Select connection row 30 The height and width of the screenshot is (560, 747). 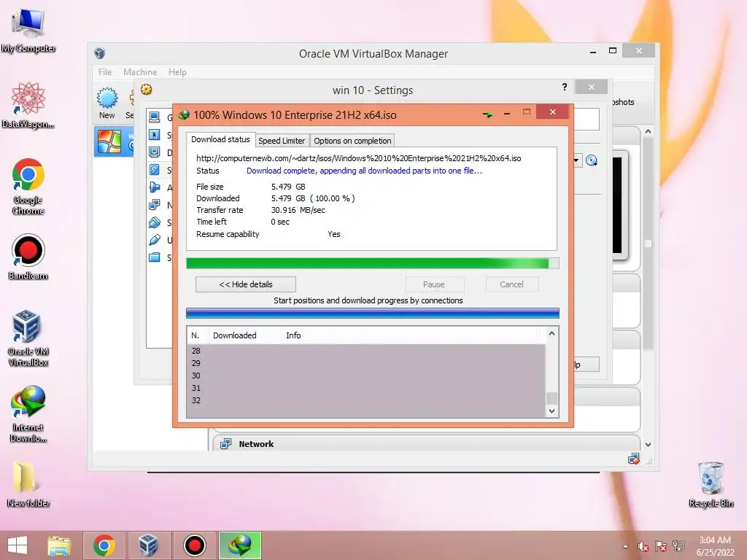tap(366, 376)
